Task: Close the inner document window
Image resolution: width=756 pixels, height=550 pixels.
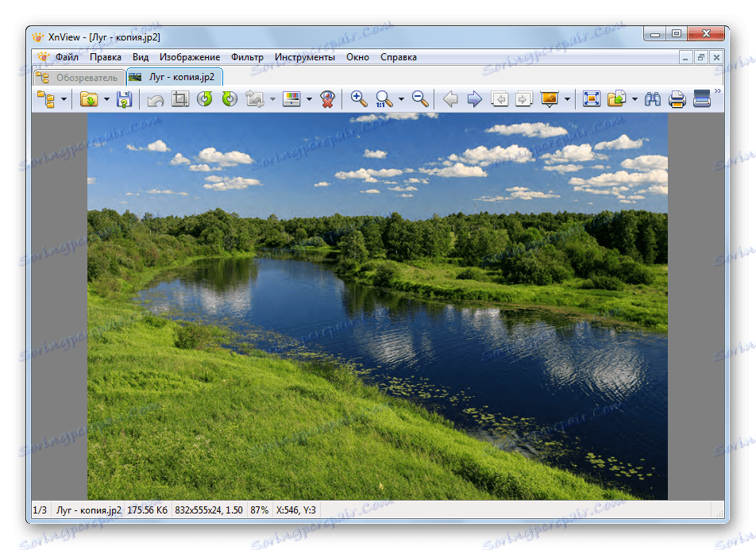Action: point(716,57)
